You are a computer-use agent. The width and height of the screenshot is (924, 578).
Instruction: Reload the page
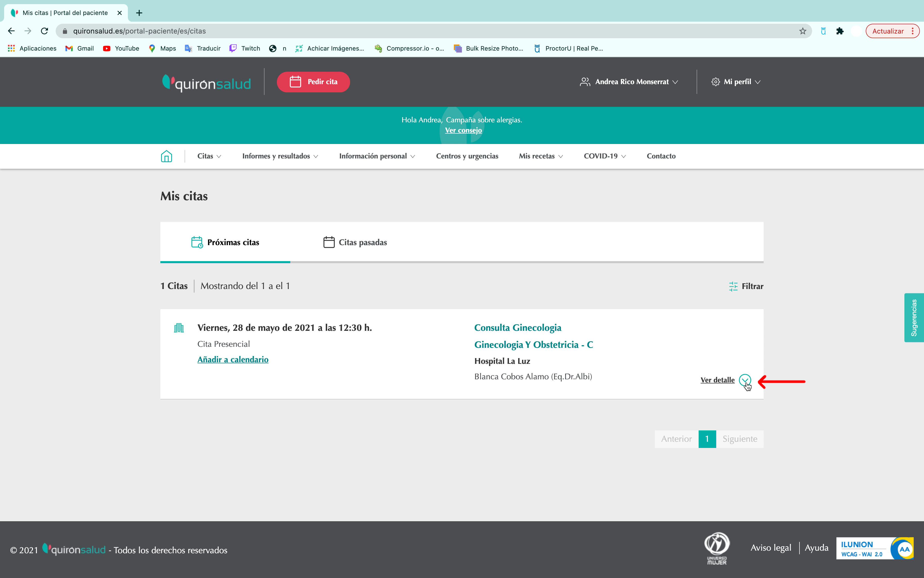pyautogui.click(x=45, y=31)
